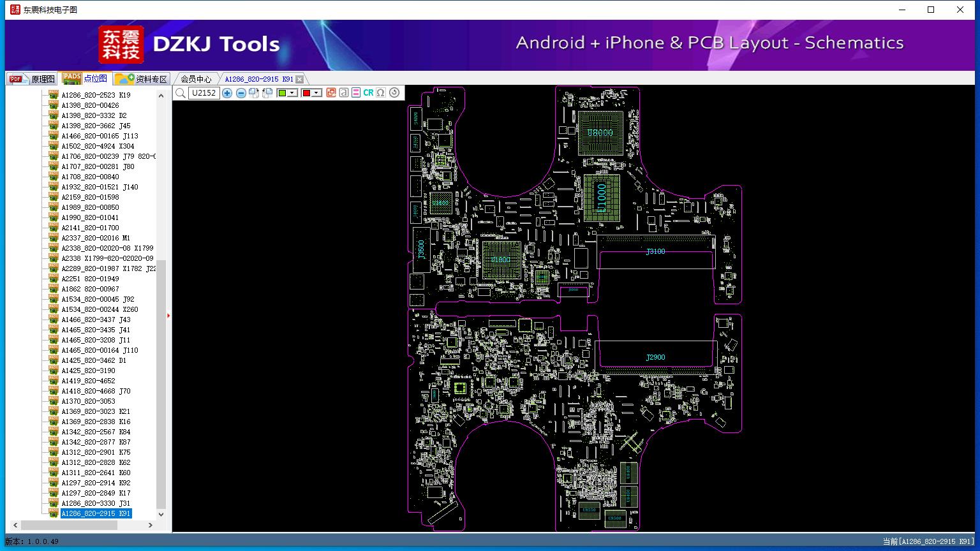The height and width of the screenshot is (551, 980).
Task: Select A1466_820-00165 J113 in the tree
Action: (100, 136)
